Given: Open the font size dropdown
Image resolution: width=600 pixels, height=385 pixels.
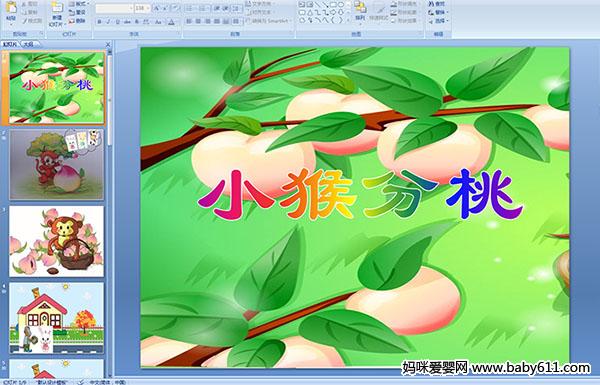Looking at the screenshot, I should (142, 8).
